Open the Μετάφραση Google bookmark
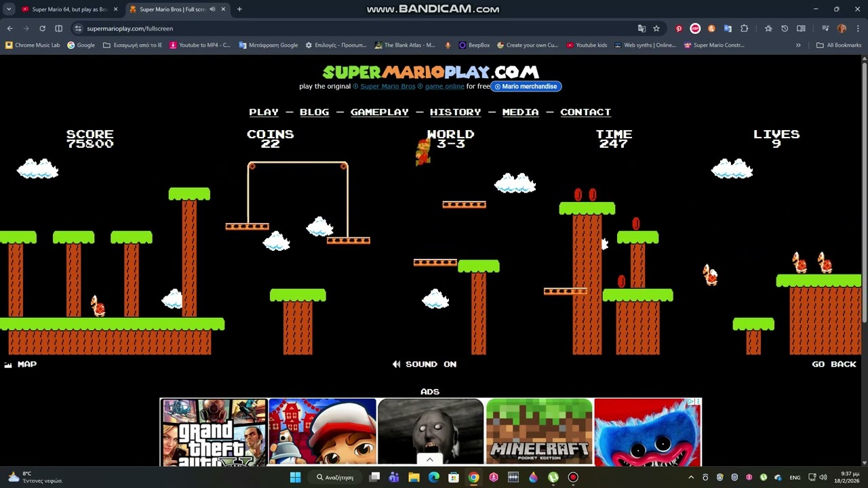Image resolution: width=868 pixels, height=488 pixels. pos(269,45)
